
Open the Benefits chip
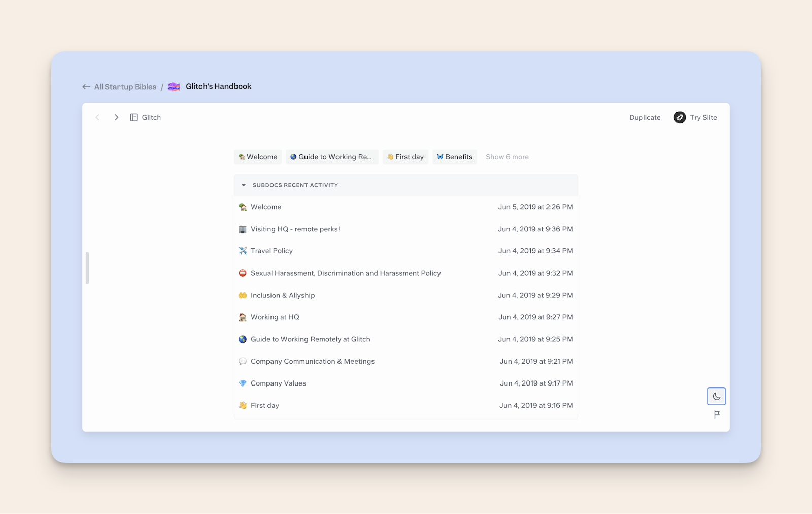[x=455, y=157]
